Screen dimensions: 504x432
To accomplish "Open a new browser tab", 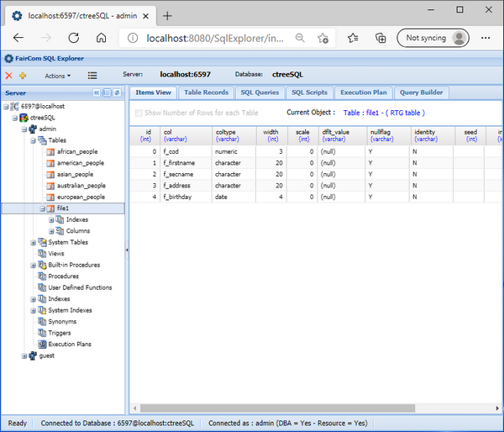I will tap(167, 16).
